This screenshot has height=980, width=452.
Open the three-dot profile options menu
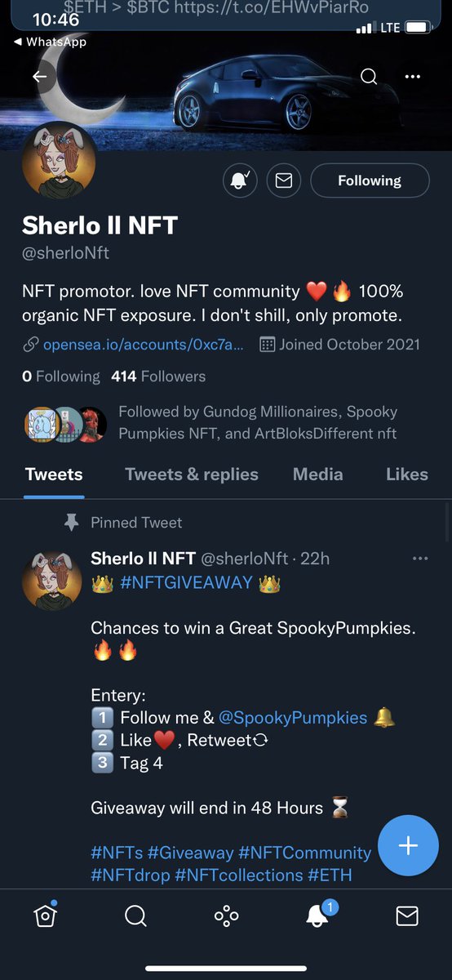tap(413, 77)
